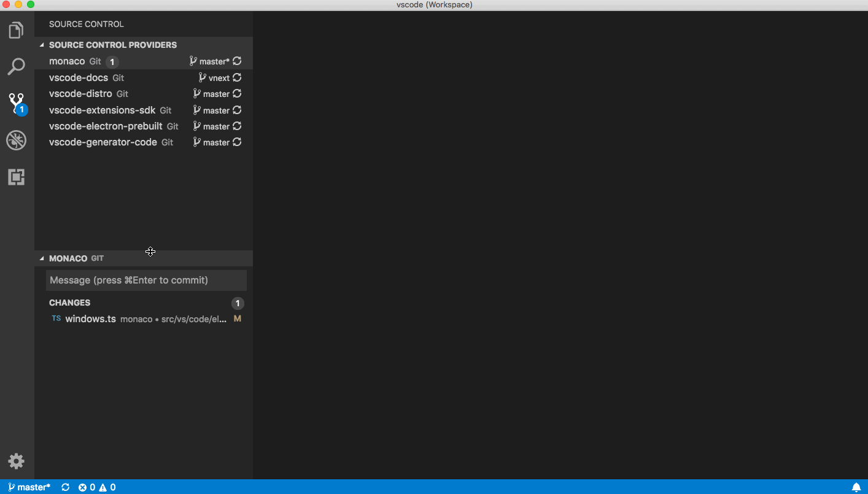The image size is (868, 494).
Task: Click sync icon for vscode-distro repository
Action: (x=237, y=94)
